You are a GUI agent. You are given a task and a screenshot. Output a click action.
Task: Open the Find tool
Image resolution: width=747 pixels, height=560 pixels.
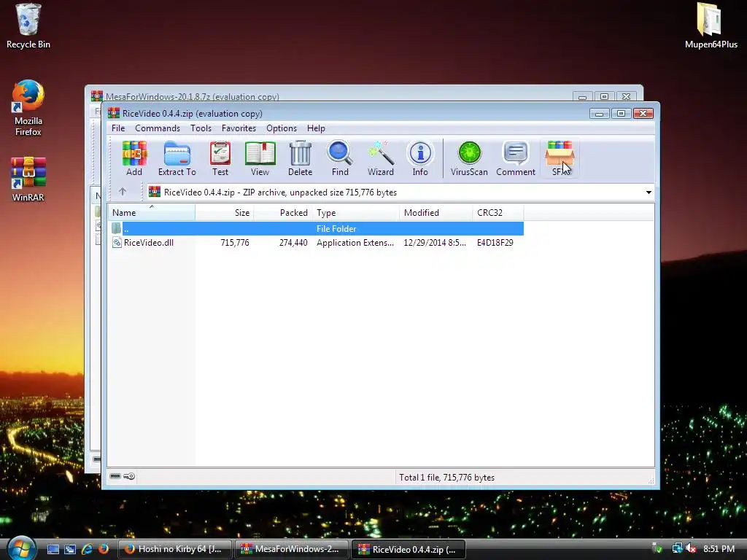pos(340,158)
